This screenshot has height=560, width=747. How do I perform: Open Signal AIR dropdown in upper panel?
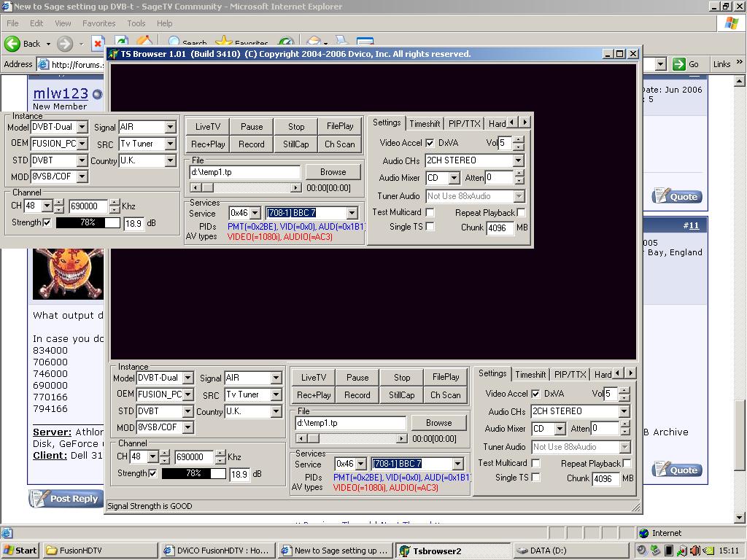coord(170,127)
